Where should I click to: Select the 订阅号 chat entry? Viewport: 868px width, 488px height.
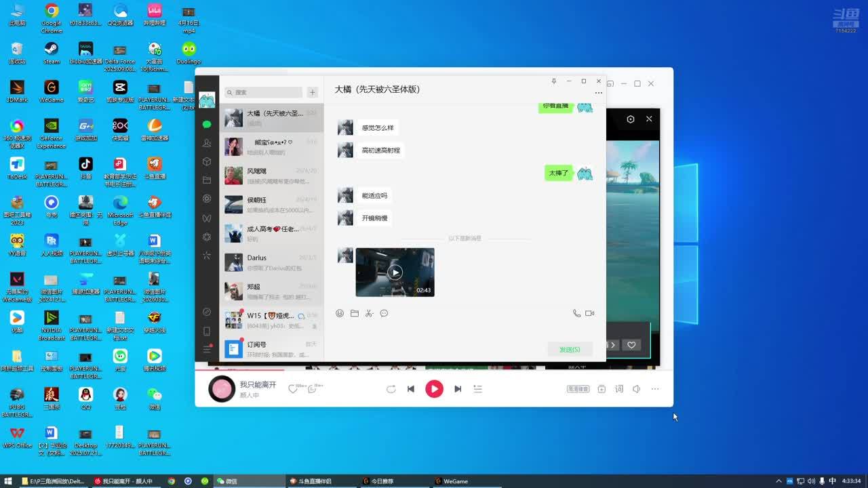(271, 348)
